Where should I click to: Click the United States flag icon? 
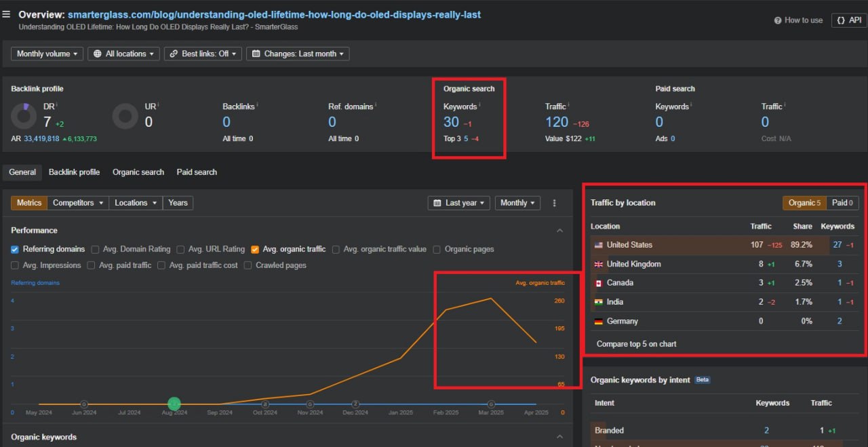(x=598, y=245)
